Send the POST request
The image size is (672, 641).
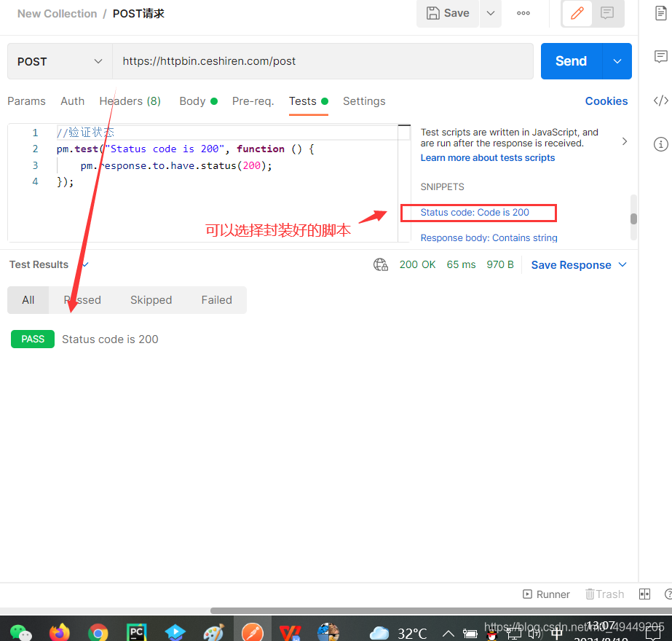click(572, 61)
